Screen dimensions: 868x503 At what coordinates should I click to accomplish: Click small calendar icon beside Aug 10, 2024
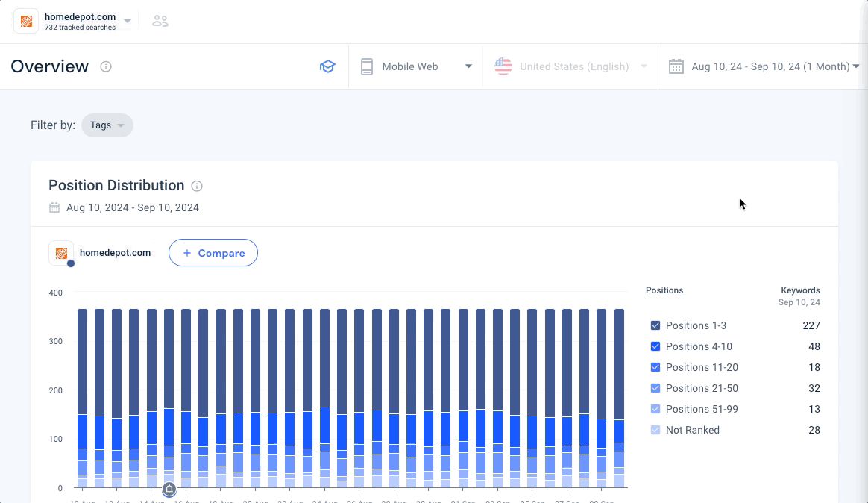click(54, 207)
